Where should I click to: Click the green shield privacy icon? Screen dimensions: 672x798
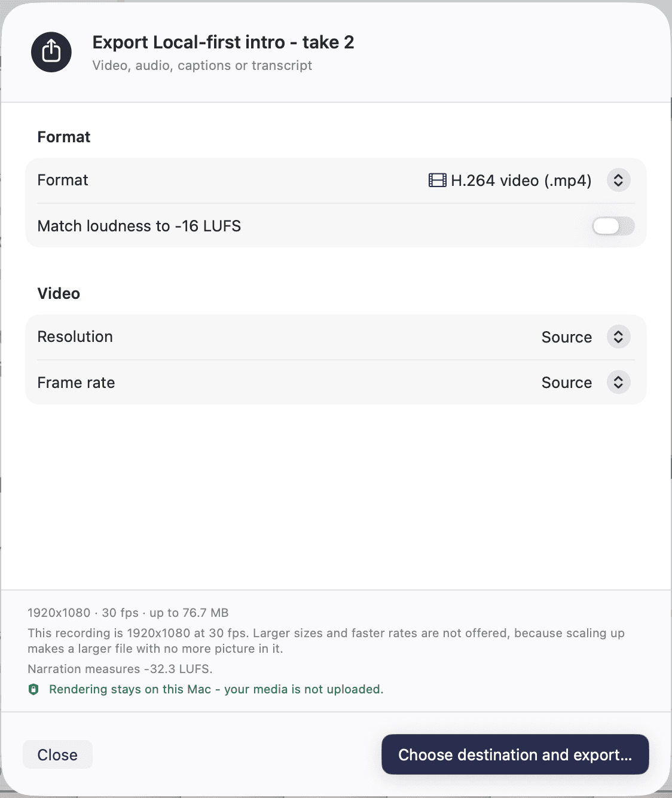(x=33, y=689)
